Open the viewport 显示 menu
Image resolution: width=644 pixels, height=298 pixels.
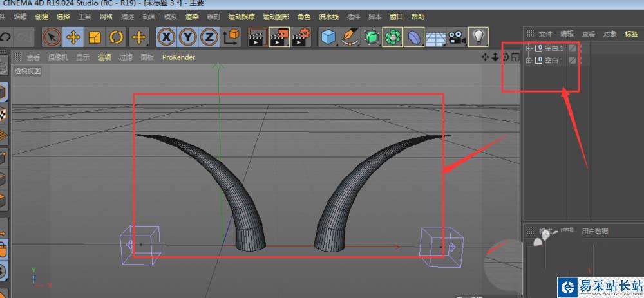click(x=82, y=57)
